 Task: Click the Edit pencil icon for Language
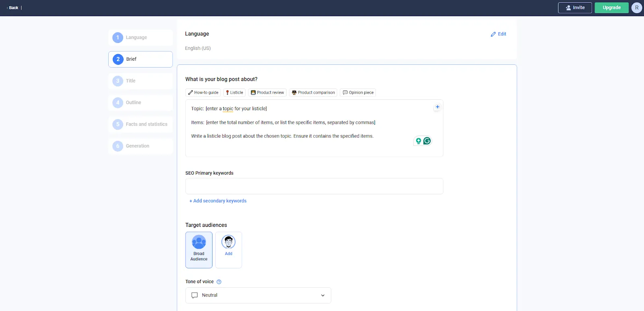click(493, 34)
